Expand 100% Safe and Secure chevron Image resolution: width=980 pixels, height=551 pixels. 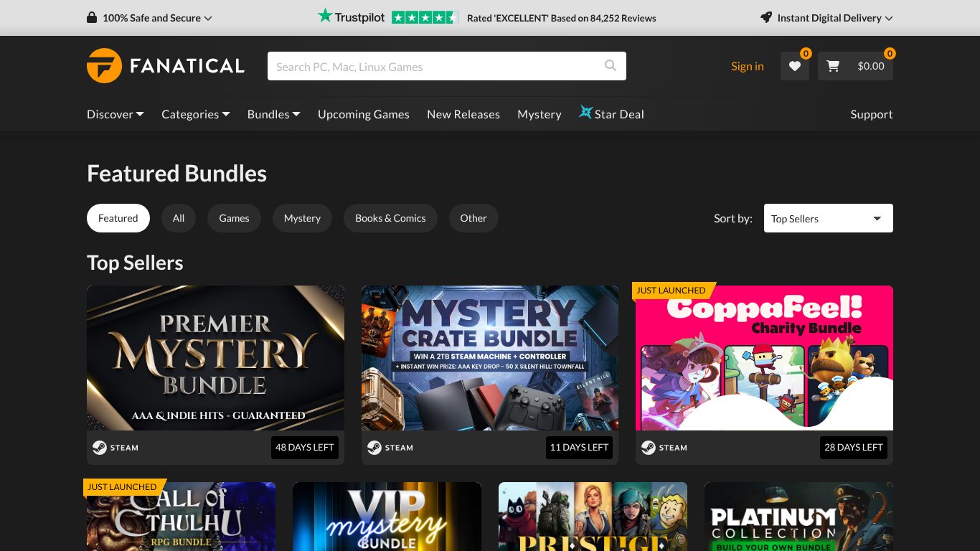(208, 19)
